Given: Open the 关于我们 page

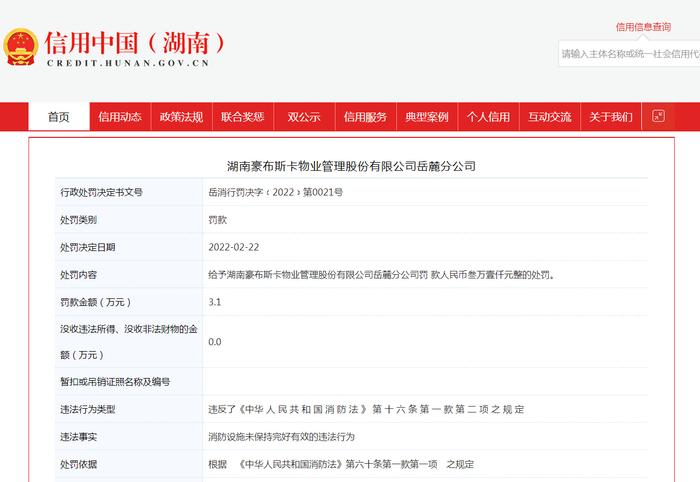Looking at the screenshot, I should click(611, 117).
